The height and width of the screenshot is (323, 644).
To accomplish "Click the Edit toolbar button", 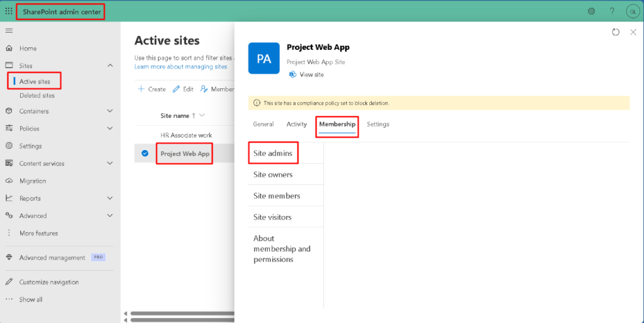I will point(183,89).
